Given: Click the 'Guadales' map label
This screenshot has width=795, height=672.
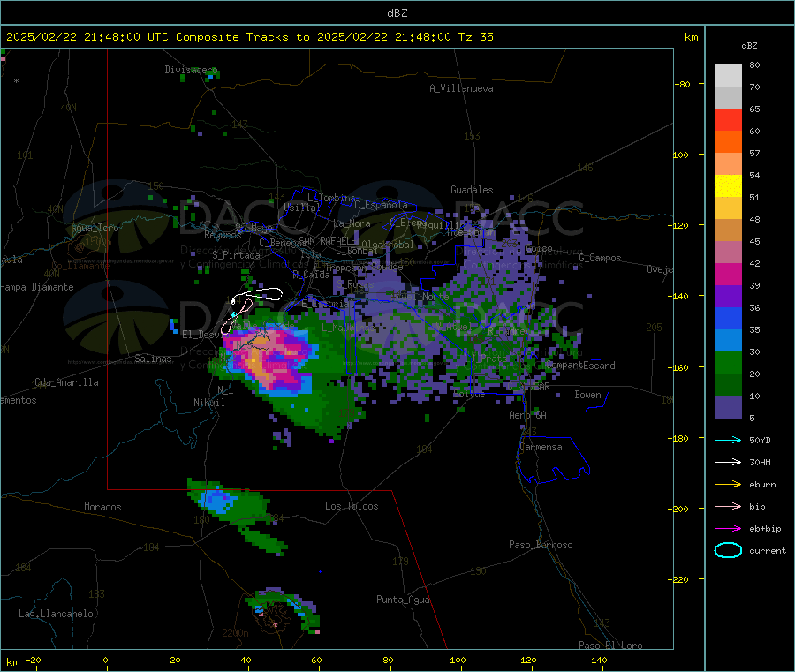Looking at the screenshot, I should tap(472, 190).
